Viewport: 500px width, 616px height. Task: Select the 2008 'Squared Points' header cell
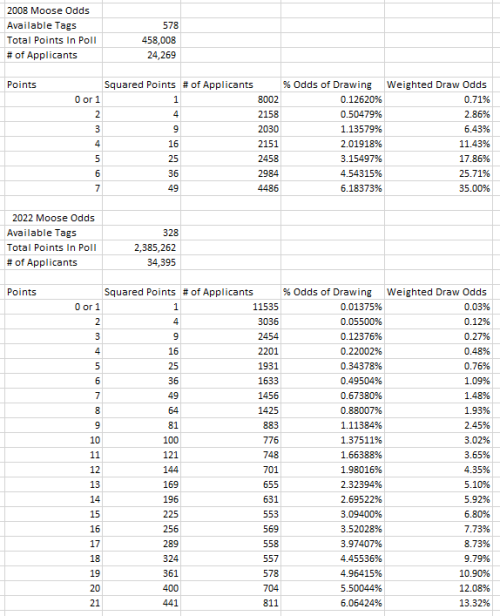click(x=140, y=85)
